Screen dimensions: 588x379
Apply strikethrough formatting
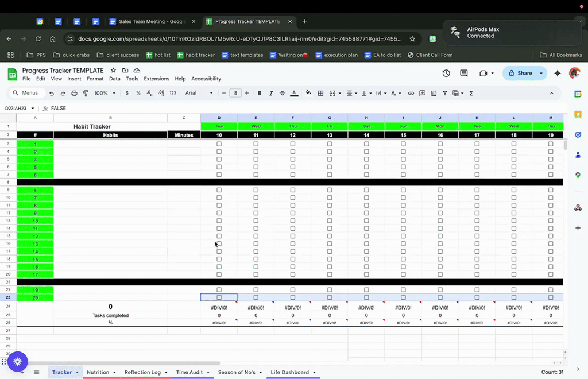pyautogui.click(x=282, y=93)
